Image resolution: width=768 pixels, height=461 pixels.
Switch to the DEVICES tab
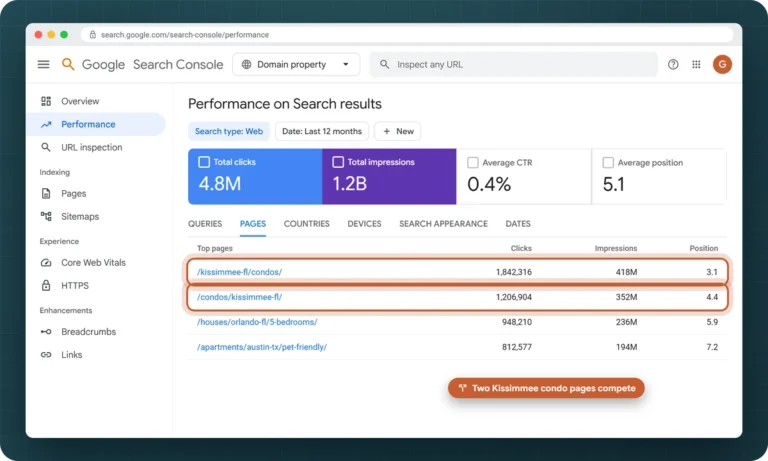pos(364,224)
